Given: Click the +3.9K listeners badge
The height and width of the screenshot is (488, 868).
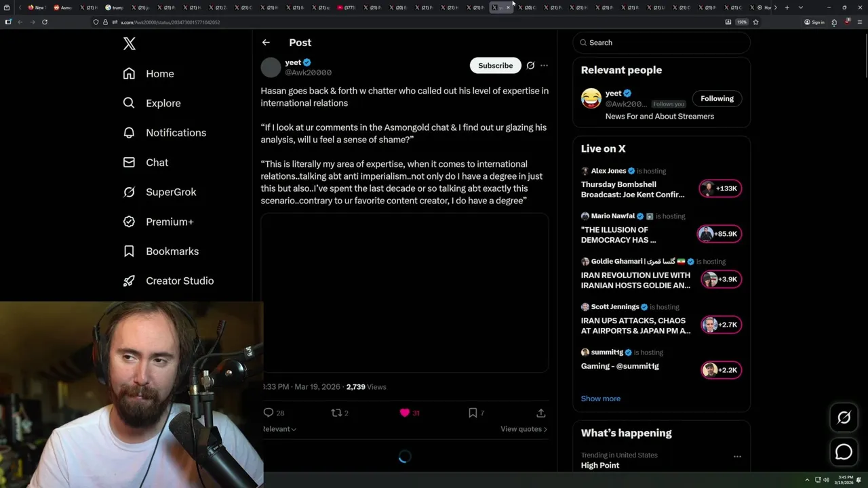Looking at the screenshot, I should [722, 279].
